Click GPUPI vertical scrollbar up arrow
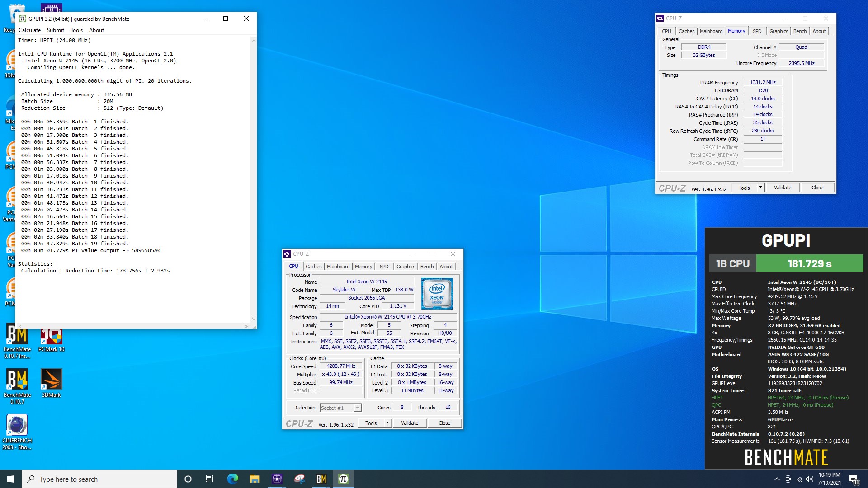The height and width of the screenshot is (488, 868). click(253, 41)
